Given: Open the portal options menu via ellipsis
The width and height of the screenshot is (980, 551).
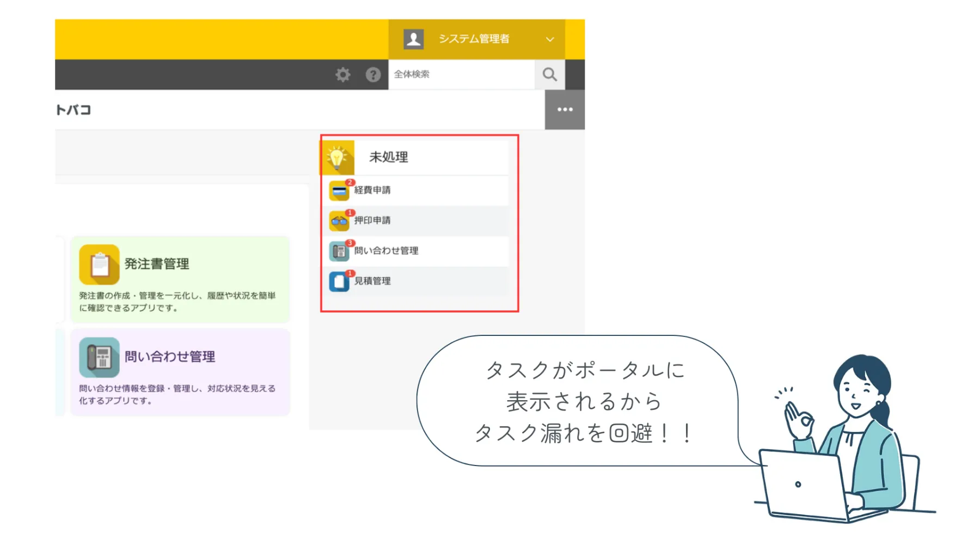Looking at the screenshot, I should pos(565,109).
